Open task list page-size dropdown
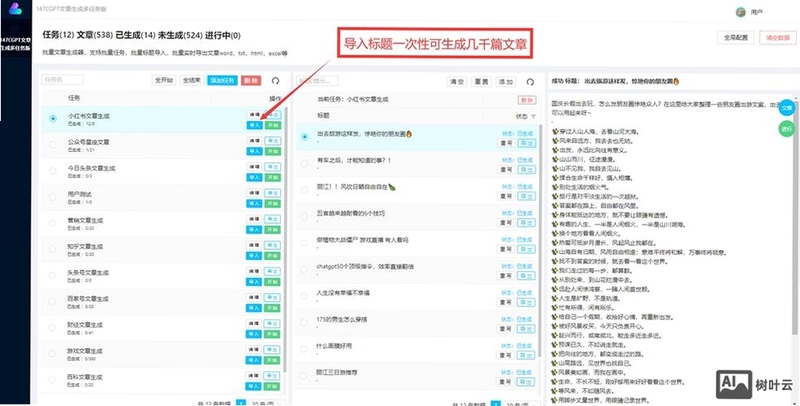The width and height of the screenshot is (800, 406). pyautogui.click(x=267, y=403)
